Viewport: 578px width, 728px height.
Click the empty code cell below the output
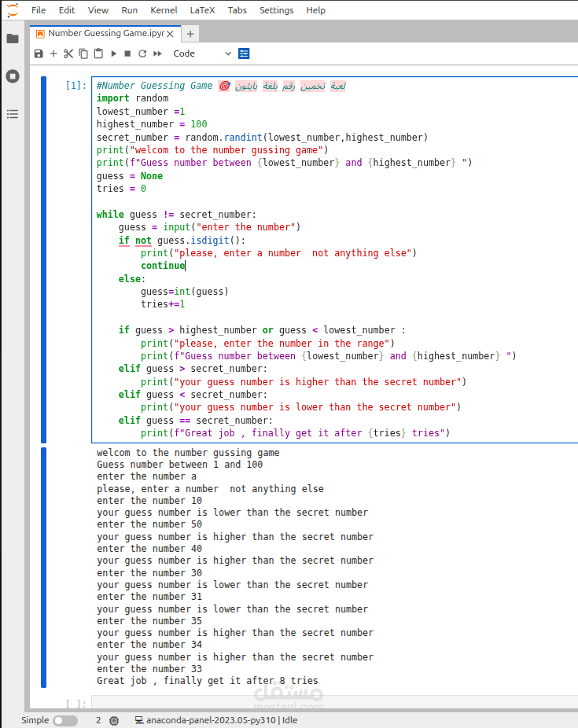coord(334,703)
